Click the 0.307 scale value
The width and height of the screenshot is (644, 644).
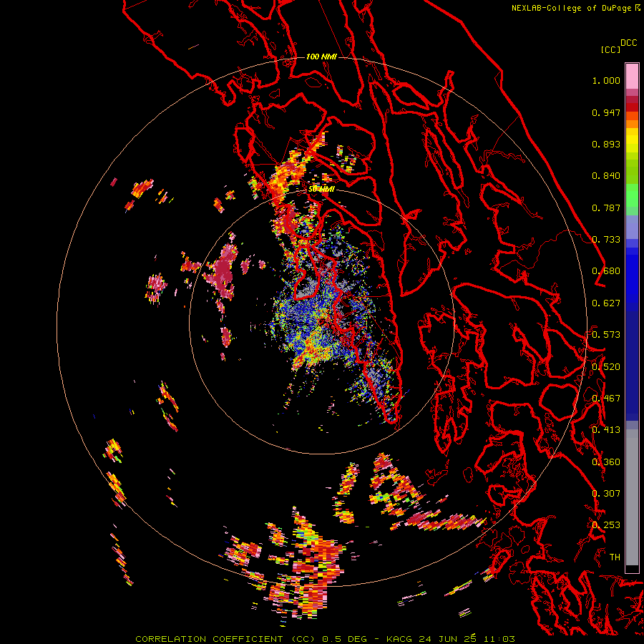[x=606, y=494]
